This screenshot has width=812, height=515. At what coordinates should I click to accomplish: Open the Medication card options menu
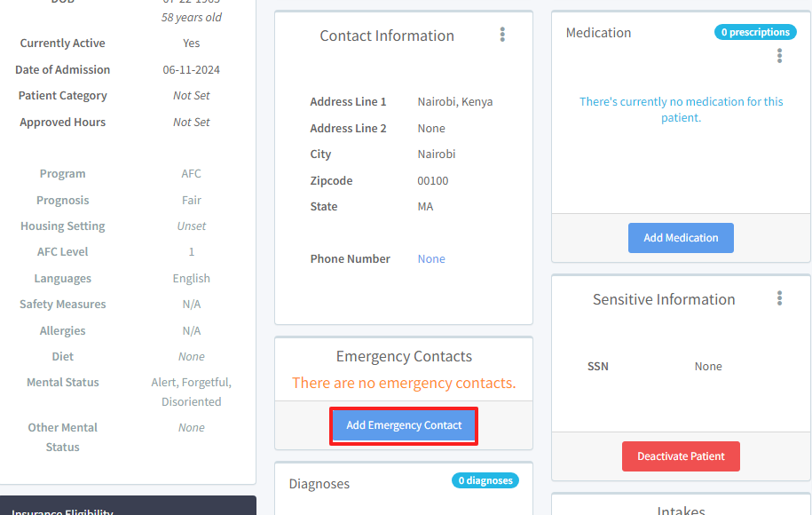point(779,55)
